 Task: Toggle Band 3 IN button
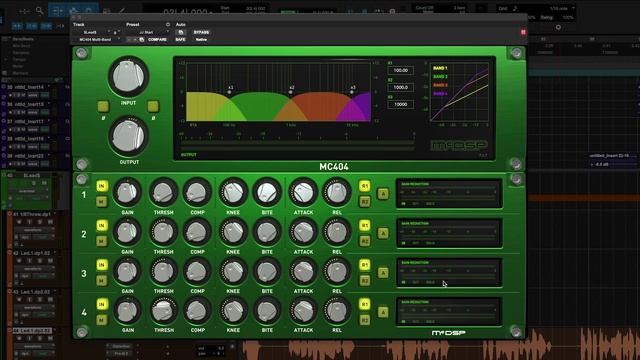102,265
